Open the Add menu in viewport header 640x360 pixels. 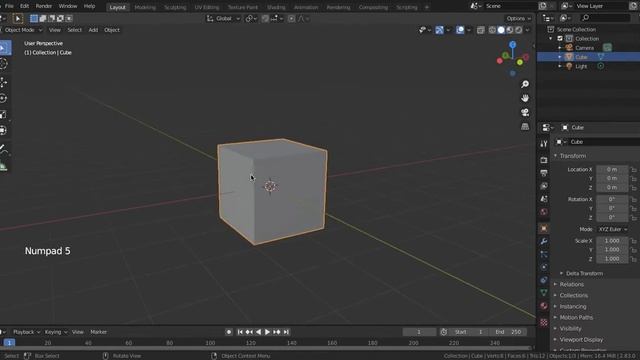coord(93,30)
